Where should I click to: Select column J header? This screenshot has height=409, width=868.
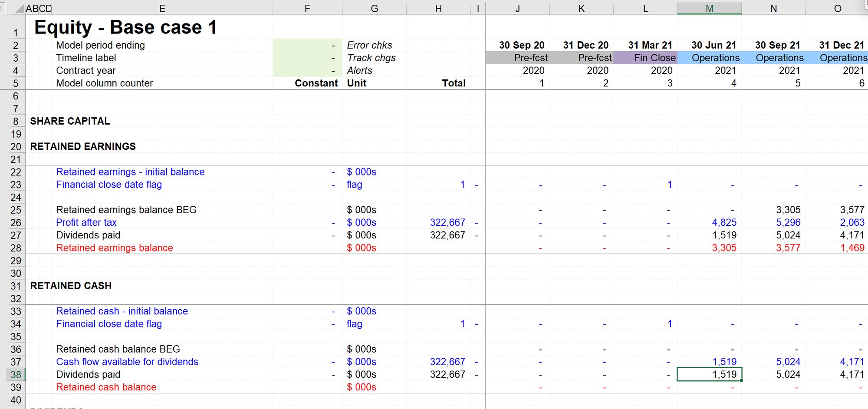517,8
